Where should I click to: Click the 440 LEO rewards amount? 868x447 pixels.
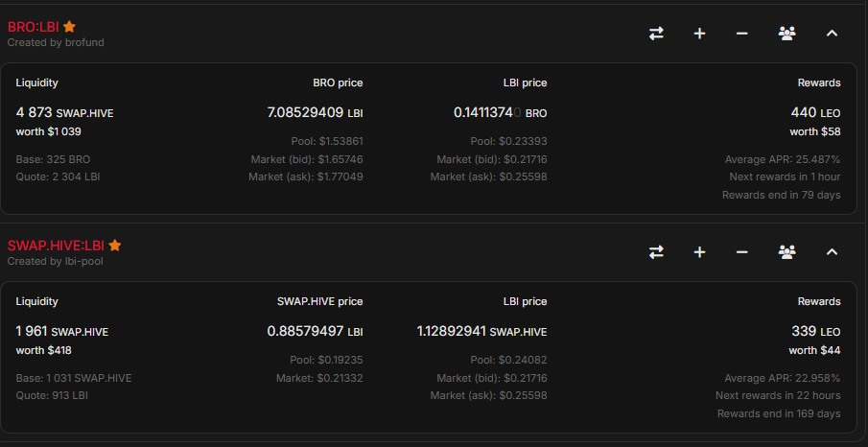pos(815,112)
